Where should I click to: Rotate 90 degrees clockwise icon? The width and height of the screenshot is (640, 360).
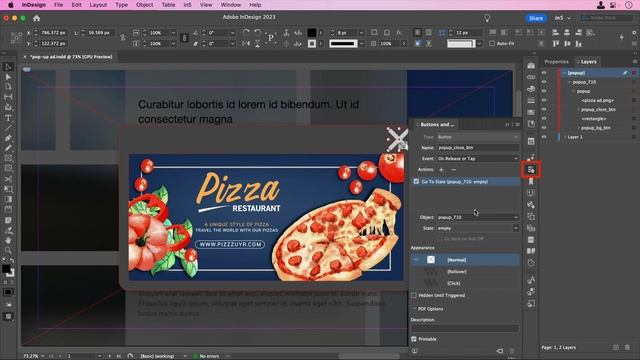point(246,32)
